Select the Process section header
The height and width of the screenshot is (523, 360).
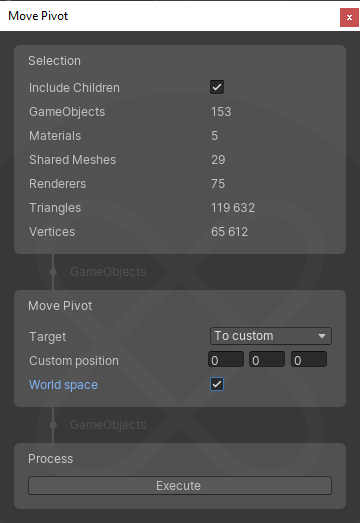(x=50, y=459)
